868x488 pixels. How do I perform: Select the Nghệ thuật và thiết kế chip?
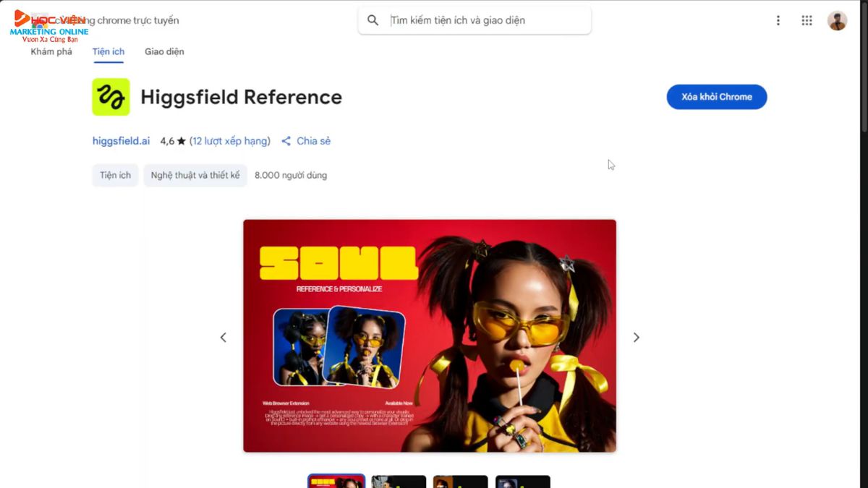(195, 175)
